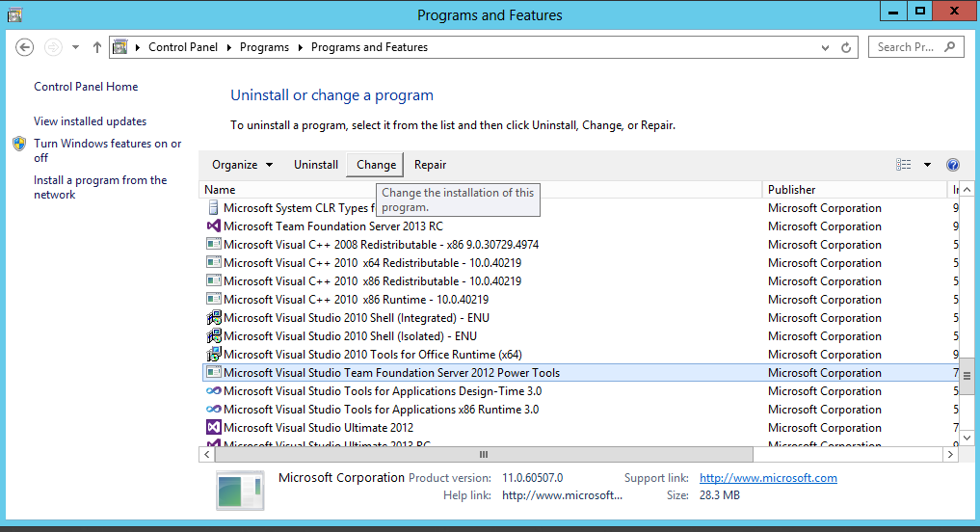Select Tools for Applications x86 Runtime icon
Viewport: 980px width, 532px height.
(x=214, y=409)
